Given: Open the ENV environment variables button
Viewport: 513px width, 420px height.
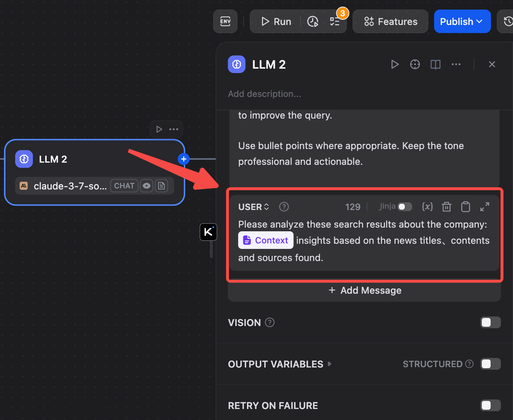Looking at the screenshot, I should [225, 22].
